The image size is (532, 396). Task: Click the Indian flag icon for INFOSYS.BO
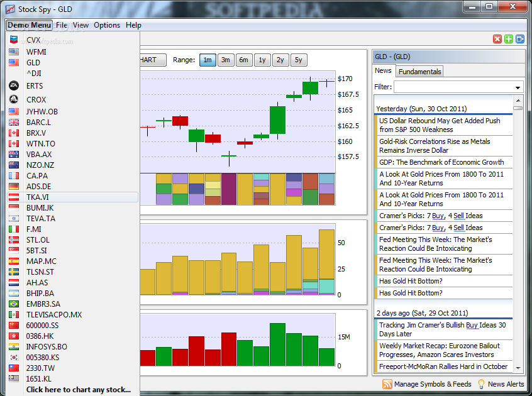point(14,346)
